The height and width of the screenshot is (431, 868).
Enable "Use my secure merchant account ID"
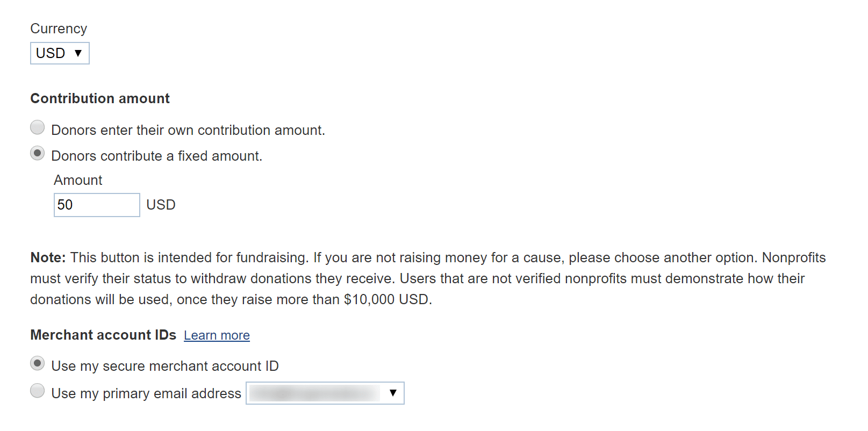(37, 363)
